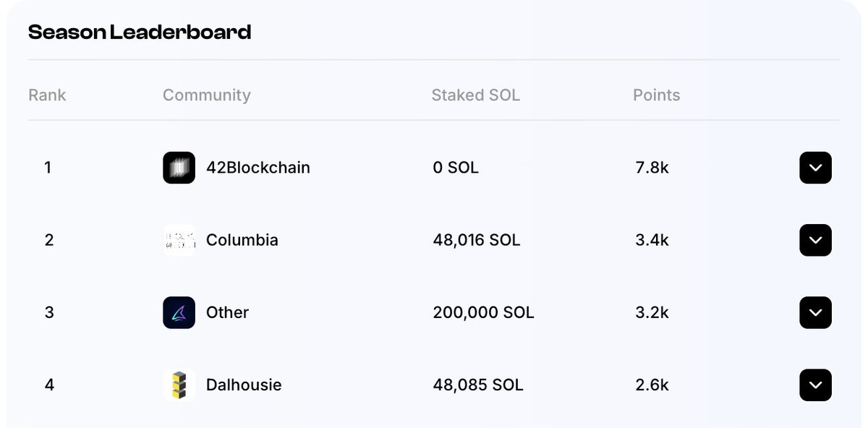
Task: Click the Other community name
Action: pyautogui.click(x=227, y=312)
